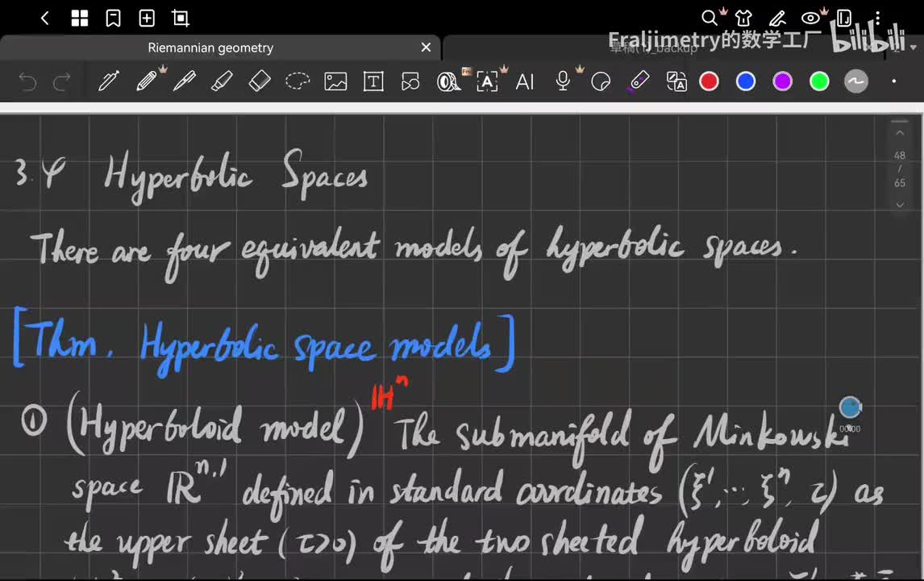
Task: Open the text recognition tool
Action: (x=487, y=82)
